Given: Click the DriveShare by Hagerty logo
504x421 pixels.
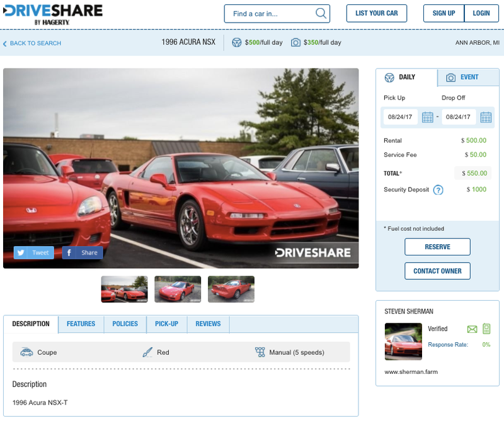Looking at the screenshot, I should [x=53, y=14].
